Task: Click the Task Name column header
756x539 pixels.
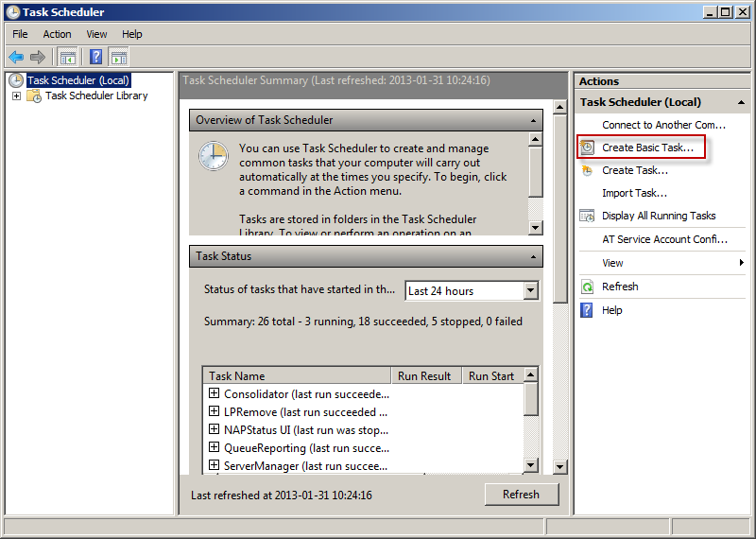Action: click(297, 376)
